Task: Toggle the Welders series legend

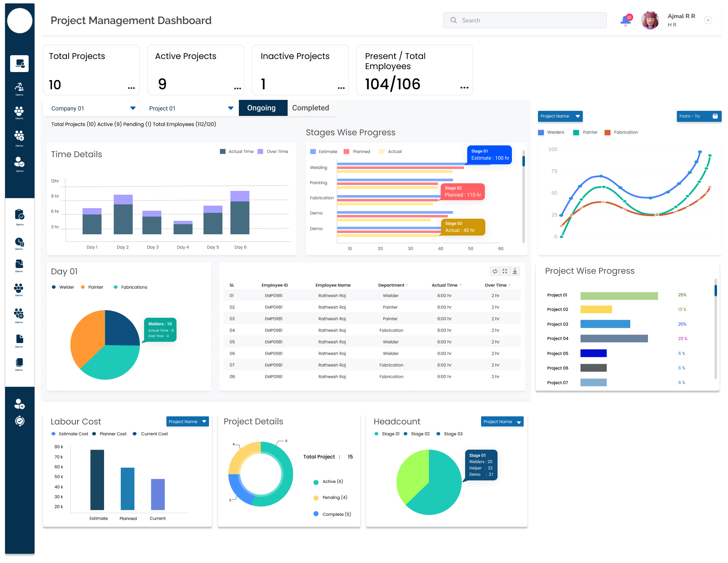Action: [x=551, y=132]
